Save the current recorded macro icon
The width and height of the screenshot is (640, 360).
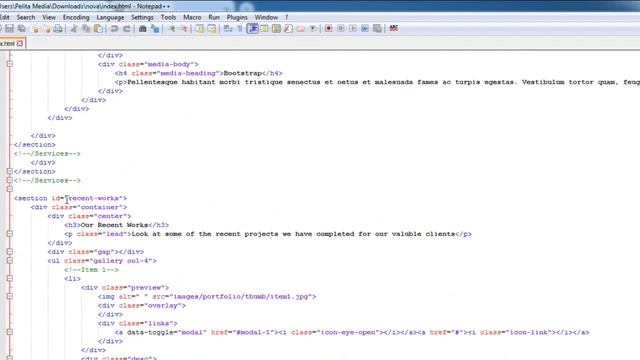[377, 29]
